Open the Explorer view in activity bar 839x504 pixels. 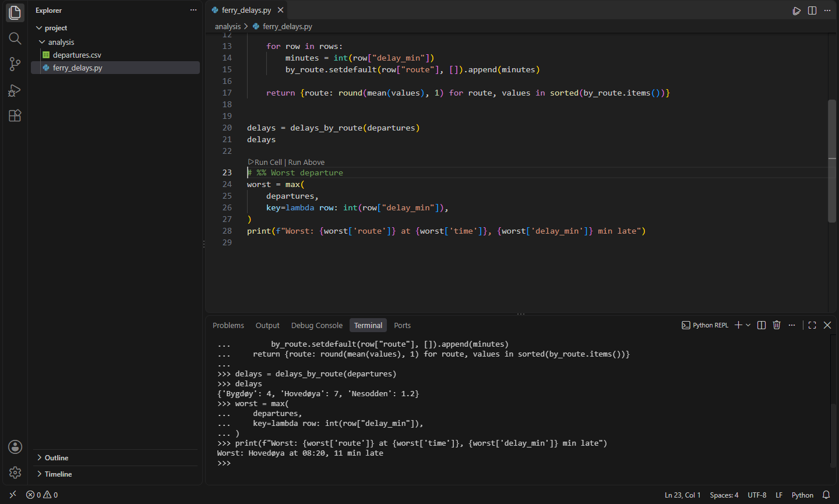[15, 13]
